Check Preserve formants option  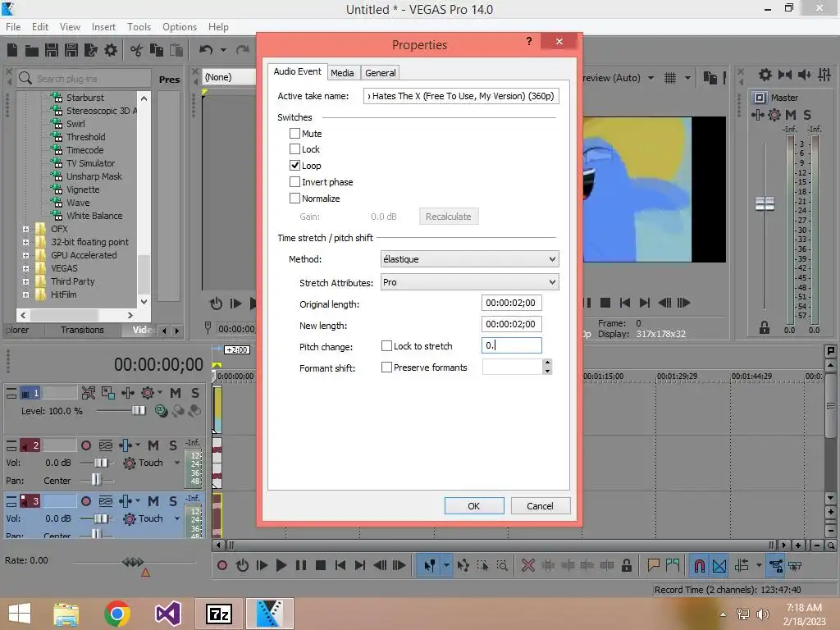pos(386,367)
